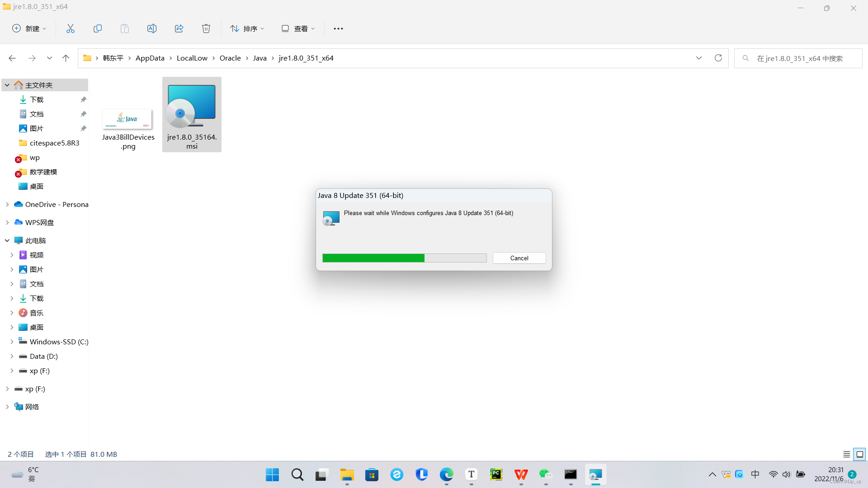Click the Copy icon in toolbar

click(x=98, y=28)
